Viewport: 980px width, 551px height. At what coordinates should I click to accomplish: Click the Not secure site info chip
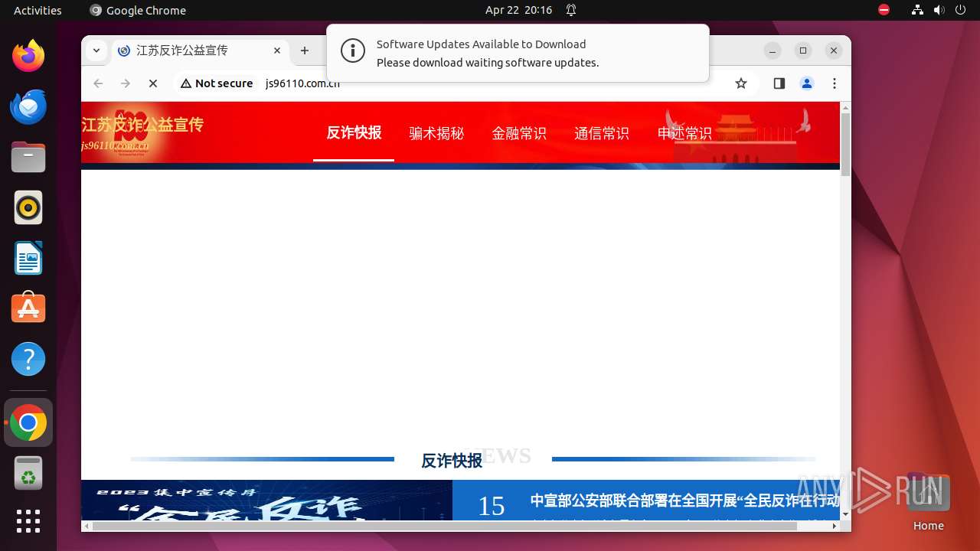tap(217, 83)
